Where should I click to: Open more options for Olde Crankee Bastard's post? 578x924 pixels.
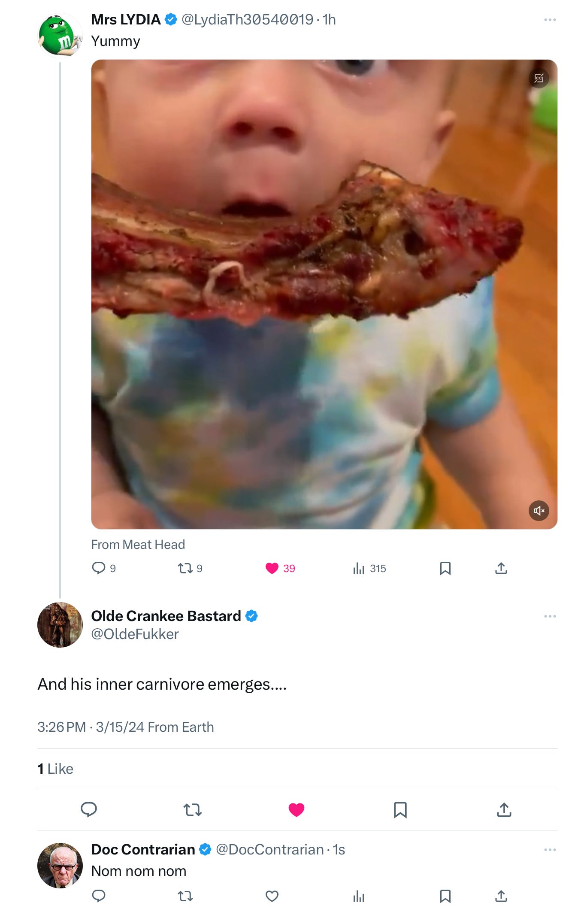[550, 616]
